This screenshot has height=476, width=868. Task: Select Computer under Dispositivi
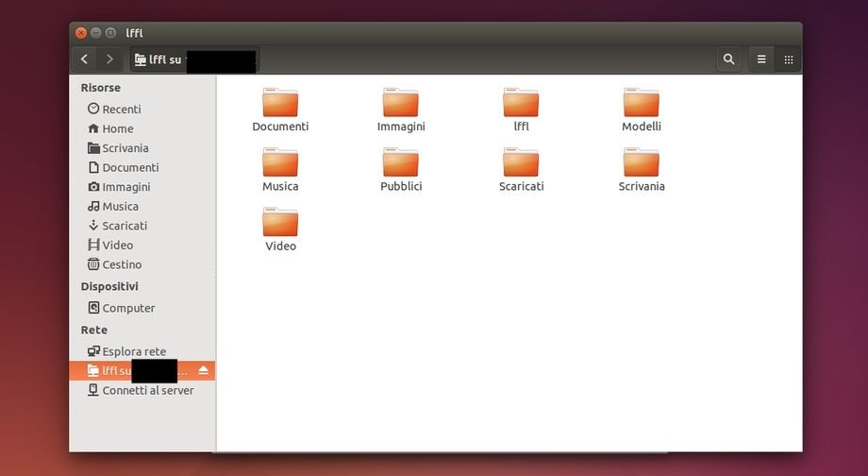coord(127,308)
